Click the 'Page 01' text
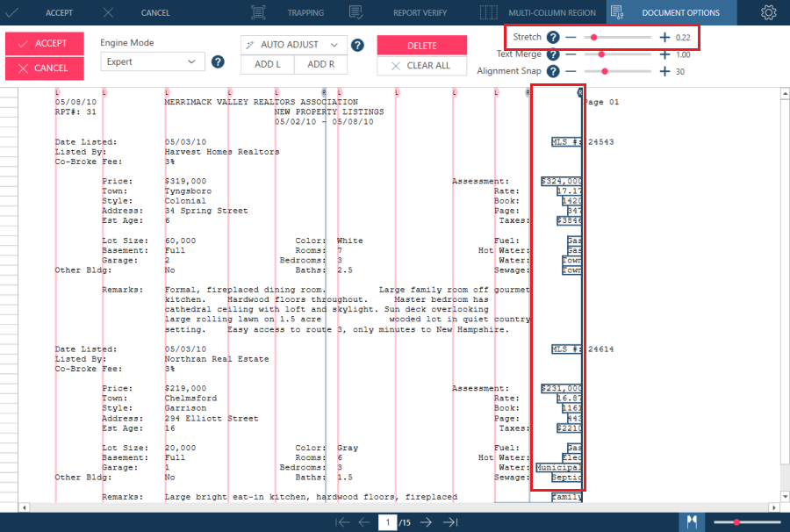Screen dimensions: 790x532 (x=601, y=102)
